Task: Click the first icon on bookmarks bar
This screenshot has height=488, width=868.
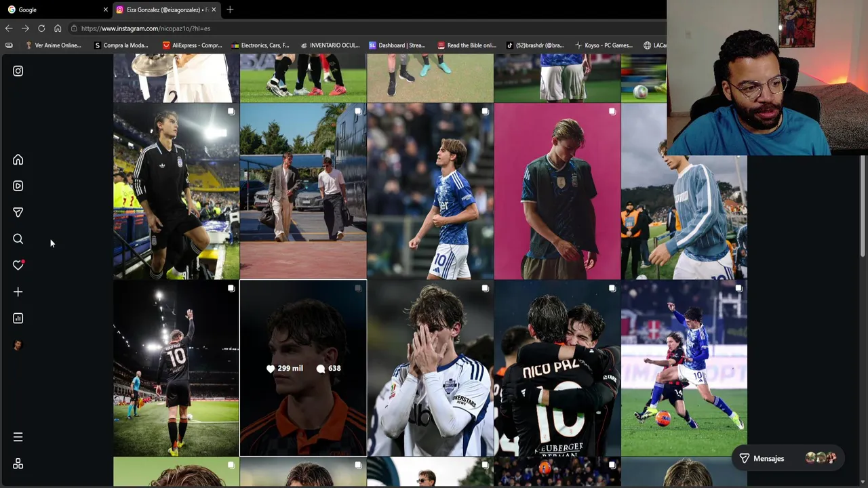Action: pos(9,45)
